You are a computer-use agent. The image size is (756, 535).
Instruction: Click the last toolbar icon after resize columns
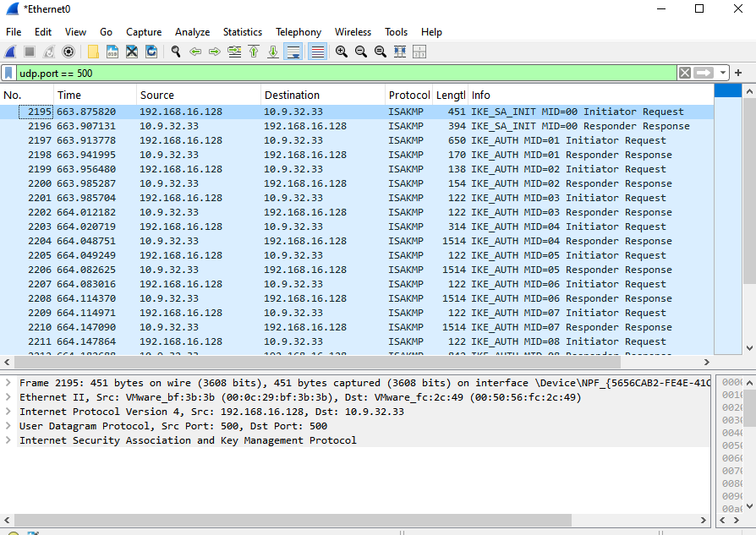click(x=419, y=52)
